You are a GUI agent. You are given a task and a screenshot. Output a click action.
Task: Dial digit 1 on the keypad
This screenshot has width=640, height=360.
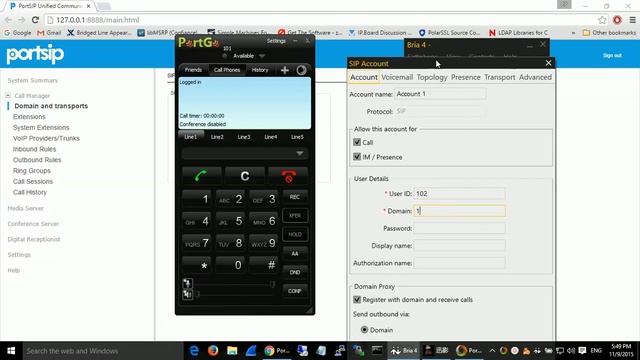[197, 198]
